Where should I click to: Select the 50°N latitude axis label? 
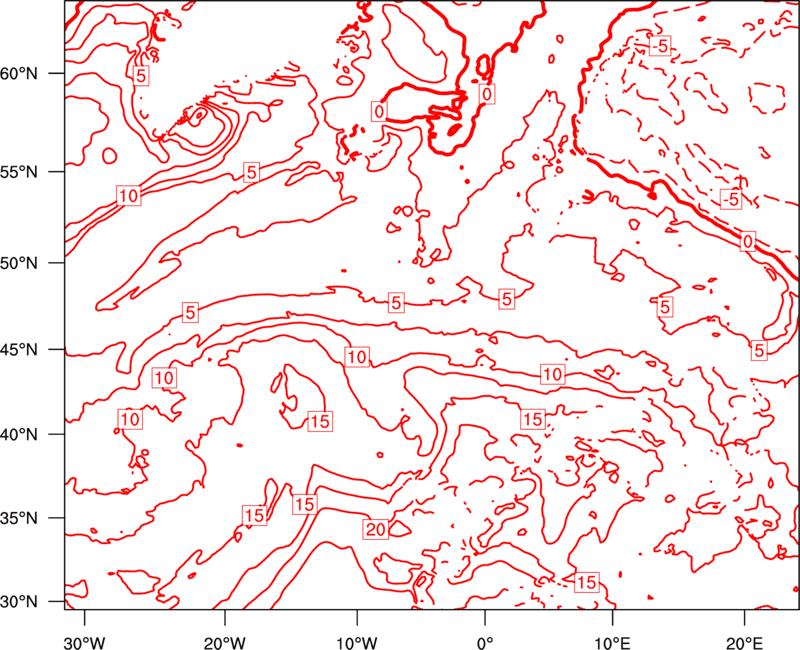click(x=19, y=263)
